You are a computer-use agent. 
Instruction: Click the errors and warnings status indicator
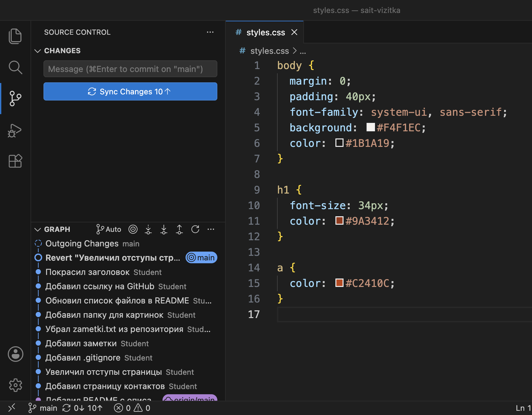coord(132,408)
